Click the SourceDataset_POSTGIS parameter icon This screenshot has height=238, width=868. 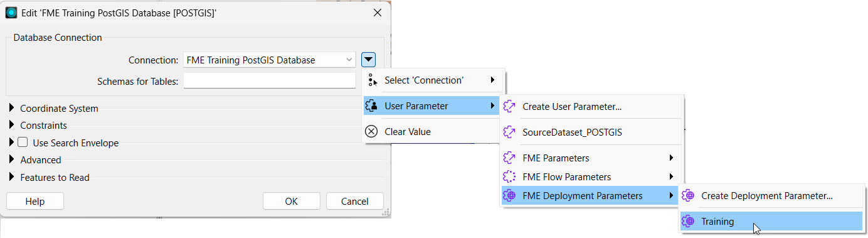tap(509, 133)
